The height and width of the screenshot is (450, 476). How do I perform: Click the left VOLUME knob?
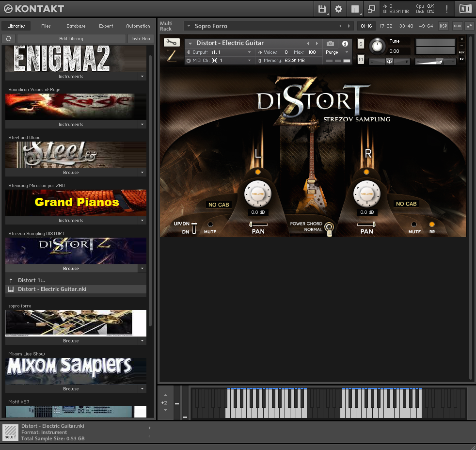(258, 194)
